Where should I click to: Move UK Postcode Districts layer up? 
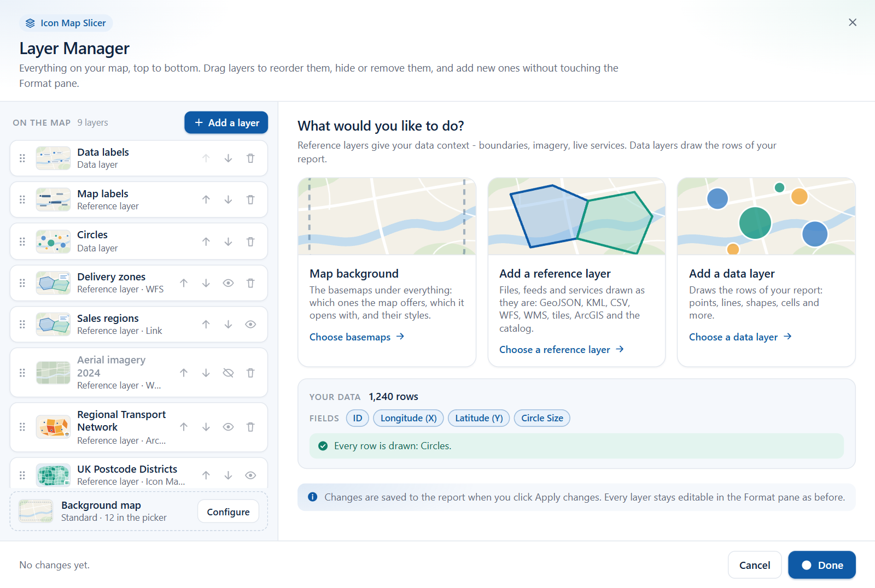(206, 475)
